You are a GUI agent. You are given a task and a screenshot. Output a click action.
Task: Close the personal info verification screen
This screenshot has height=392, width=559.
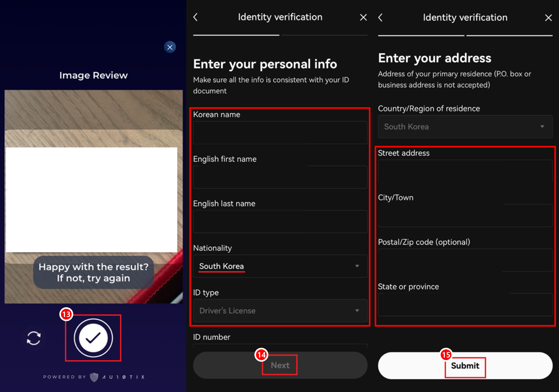363,17
